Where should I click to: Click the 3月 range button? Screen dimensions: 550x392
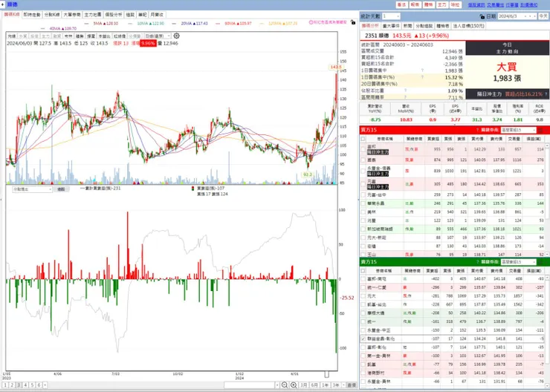[304, 385]
